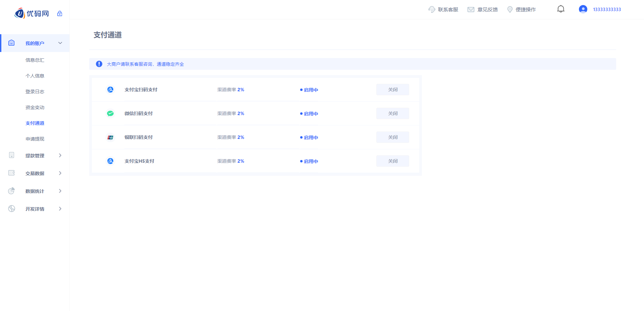Click the UnionPay icon in 银联扫码支付 row
Viewport: 644px width, 311px height.
[x=110, y=137]
